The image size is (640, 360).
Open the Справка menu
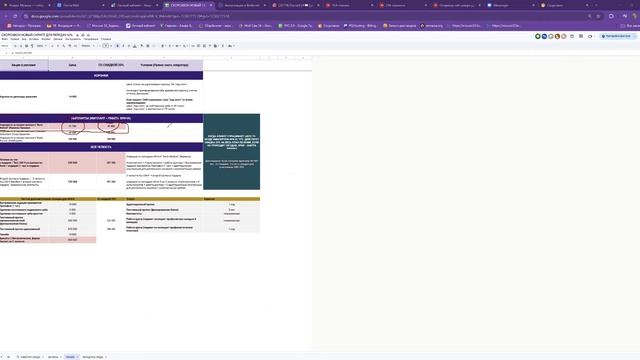click(x=106, y=39)
